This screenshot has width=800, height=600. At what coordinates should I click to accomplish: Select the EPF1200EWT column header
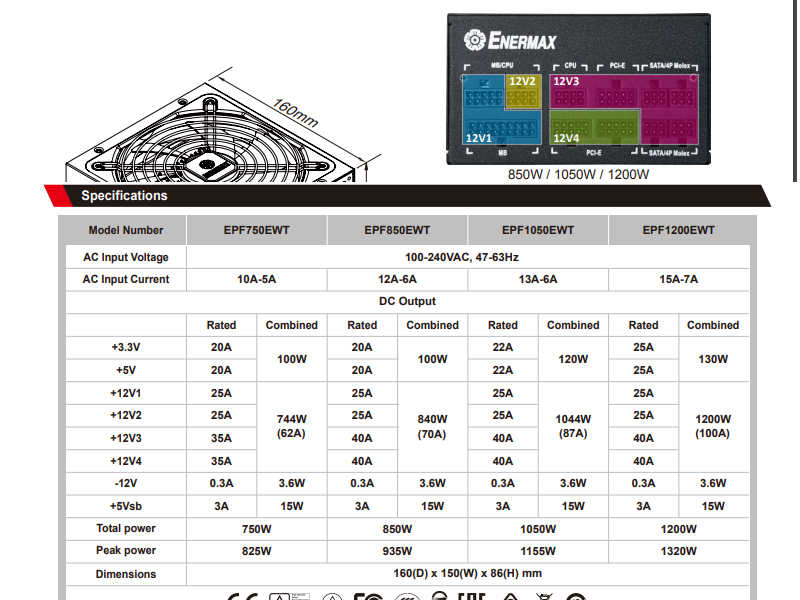point(678,230)
